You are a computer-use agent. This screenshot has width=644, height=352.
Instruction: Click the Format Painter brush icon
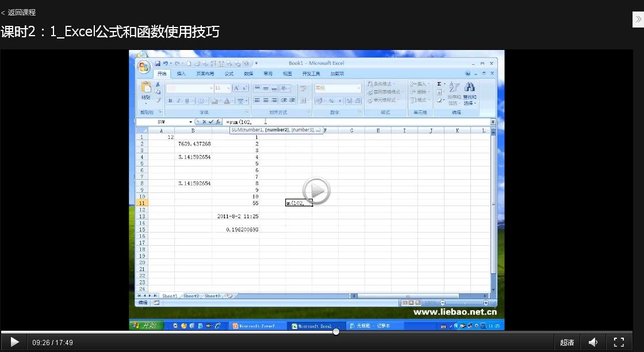(x=158, y=100)
